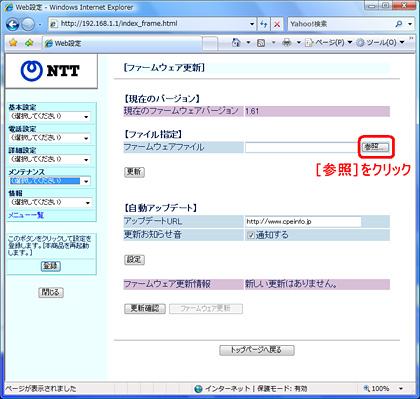Open the favorites star icon
The height and width of the screenshot is (399, 420).
pos(13,43)
